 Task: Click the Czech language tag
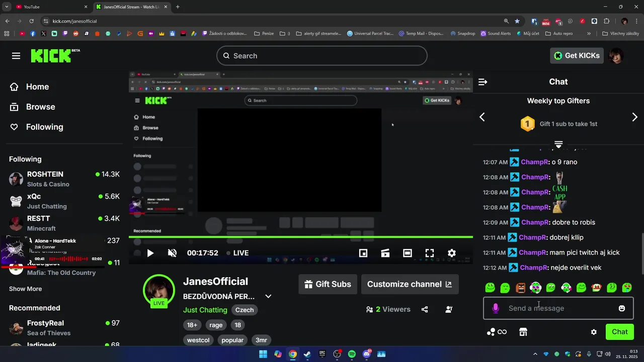click(x=245, y=310)
